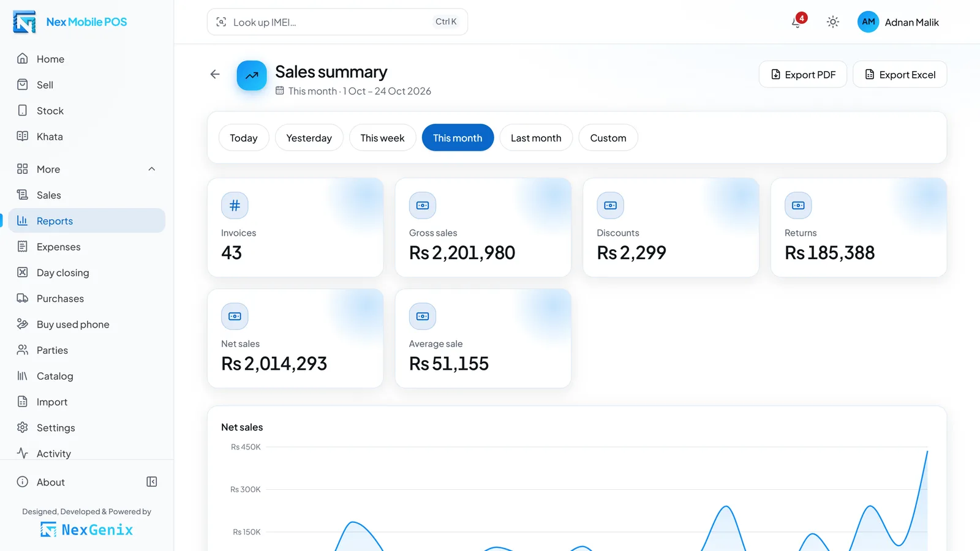Click the Gross sales cash icon

[x=423, y=206]
